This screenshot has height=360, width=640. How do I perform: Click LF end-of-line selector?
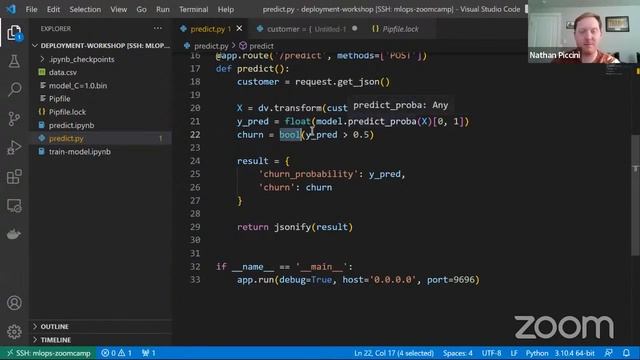pos(513,353)
